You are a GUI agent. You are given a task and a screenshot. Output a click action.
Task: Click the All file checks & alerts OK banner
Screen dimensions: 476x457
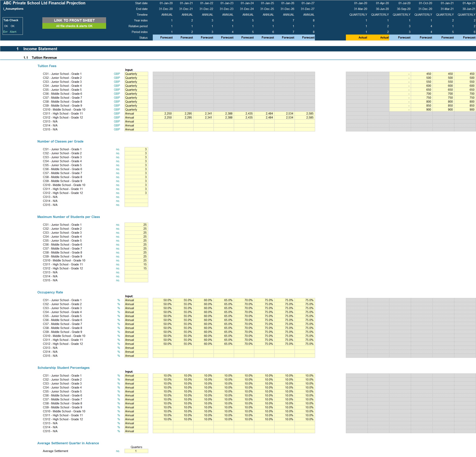(74, 26)
